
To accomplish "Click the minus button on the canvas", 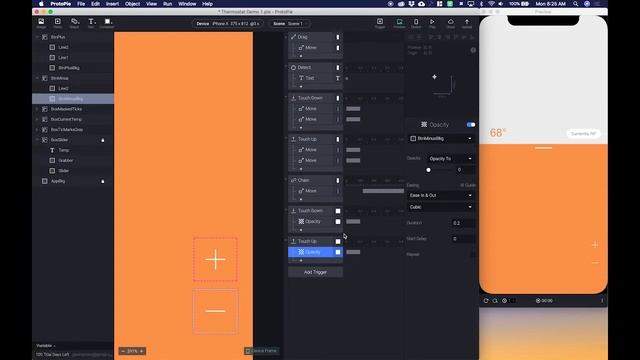I will click(x=216, y=311).
